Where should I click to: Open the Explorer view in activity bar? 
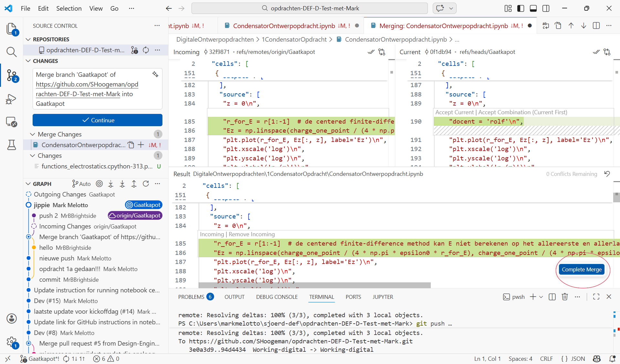(12, 29)
